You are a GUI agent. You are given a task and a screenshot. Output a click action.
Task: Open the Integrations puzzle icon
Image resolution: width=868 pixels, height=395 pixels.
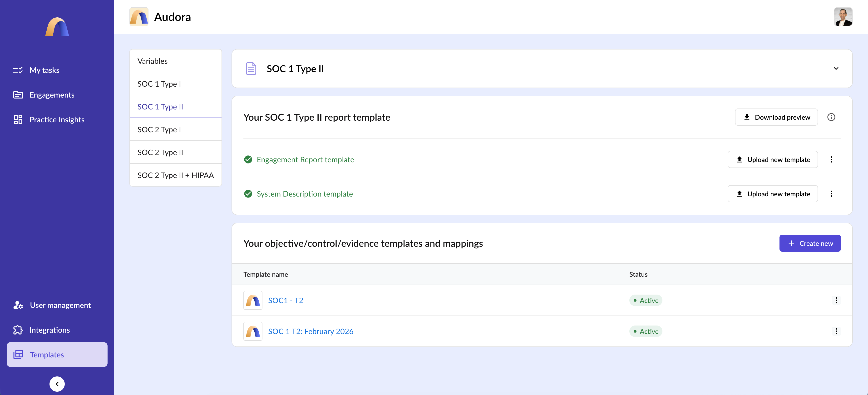18,330
